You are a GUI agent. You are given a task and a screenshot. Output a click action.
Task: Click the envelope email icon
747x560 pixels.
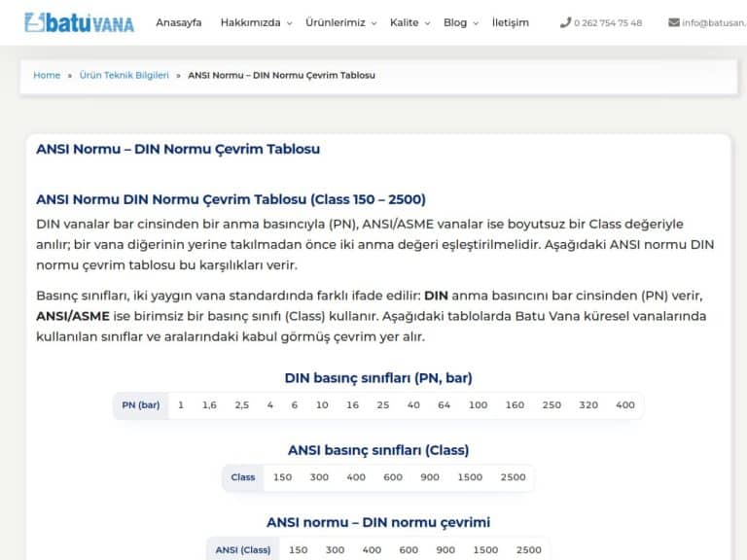(x=674, y=22)
